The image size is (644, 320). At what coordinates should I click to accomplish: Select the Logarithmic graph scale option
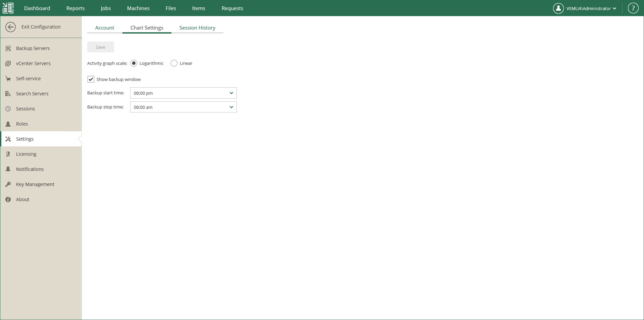point(134,63)
